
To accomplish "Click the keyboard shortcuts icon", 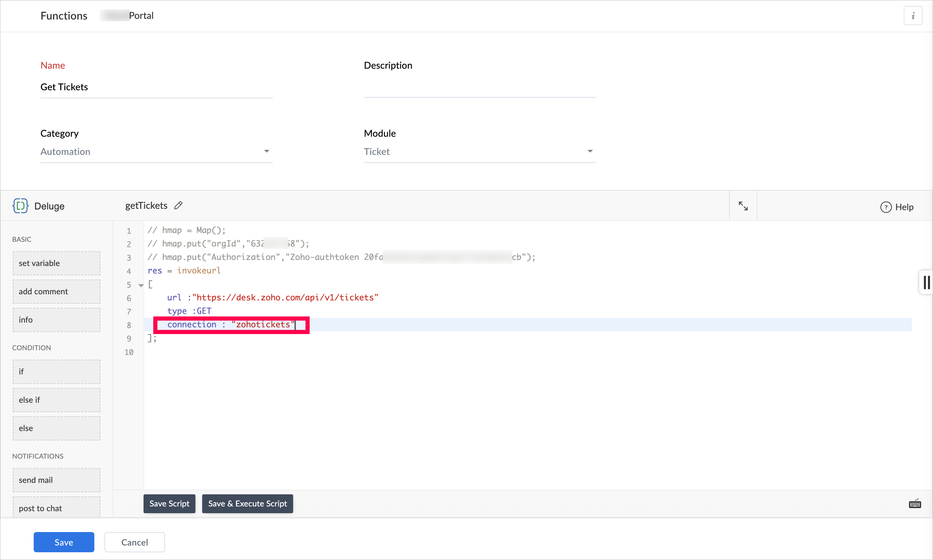I will point(914,504).
